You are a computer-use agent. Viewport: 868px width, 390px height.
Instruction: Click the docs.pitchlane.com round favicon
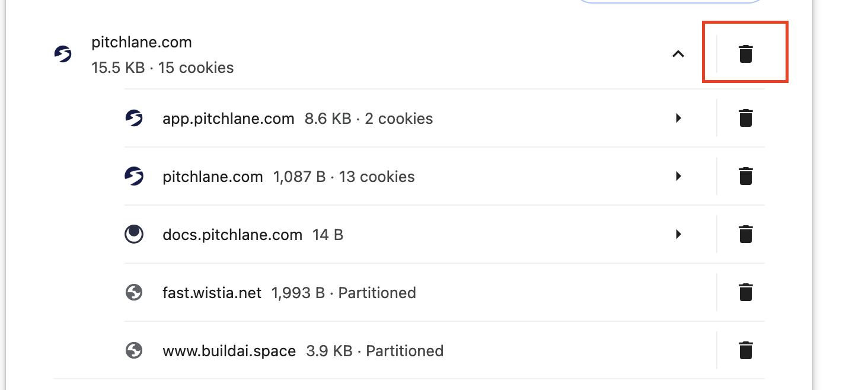(x=134, y=235)
